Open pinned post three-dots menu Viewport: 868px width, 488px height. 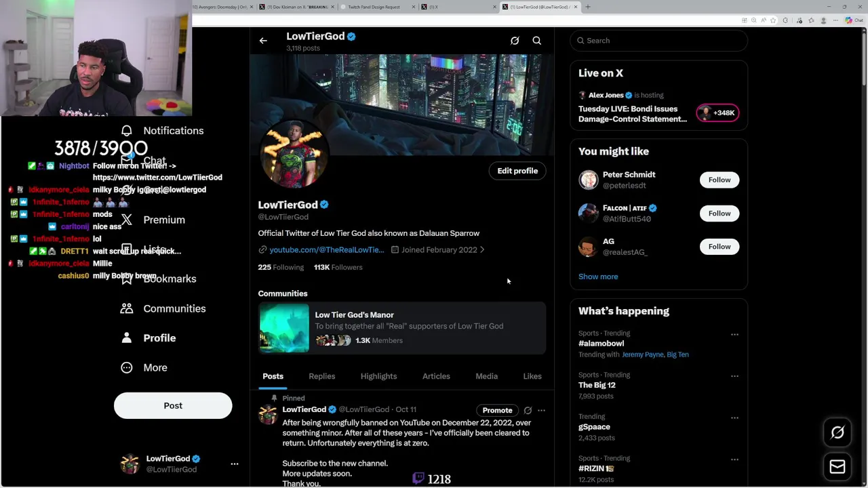[541, 410]
